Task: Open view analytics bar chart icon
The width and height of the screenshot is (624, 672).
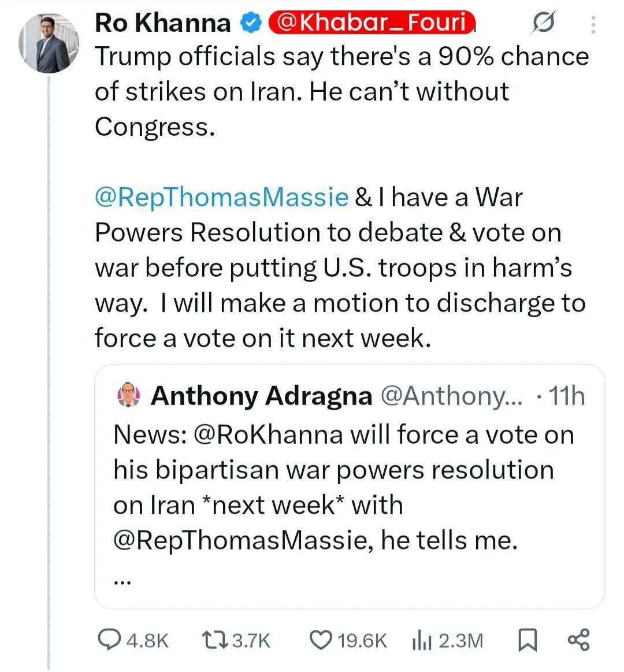Action: coord(422,640)
